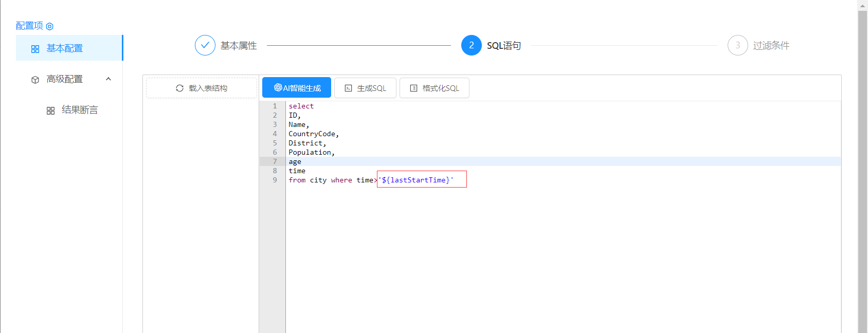Click the AI swirl icon in AI智能生成

[x=278, y=88]
